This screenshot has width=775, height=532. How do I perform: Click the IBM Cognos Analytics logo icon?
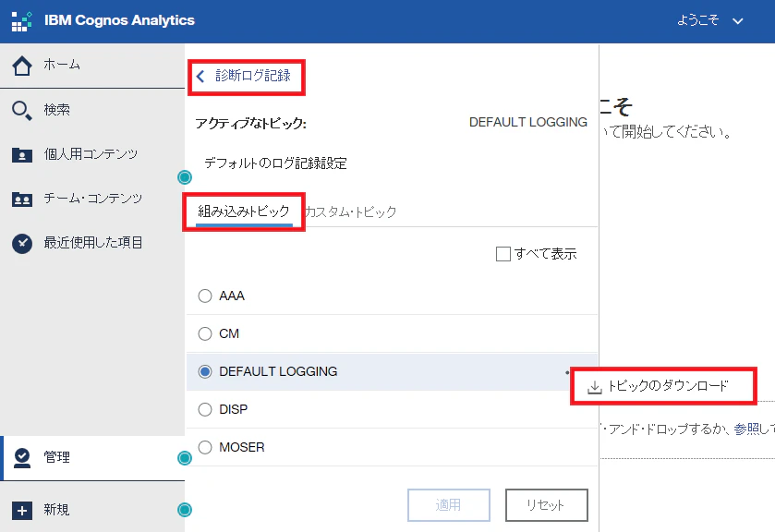point(22,20)
